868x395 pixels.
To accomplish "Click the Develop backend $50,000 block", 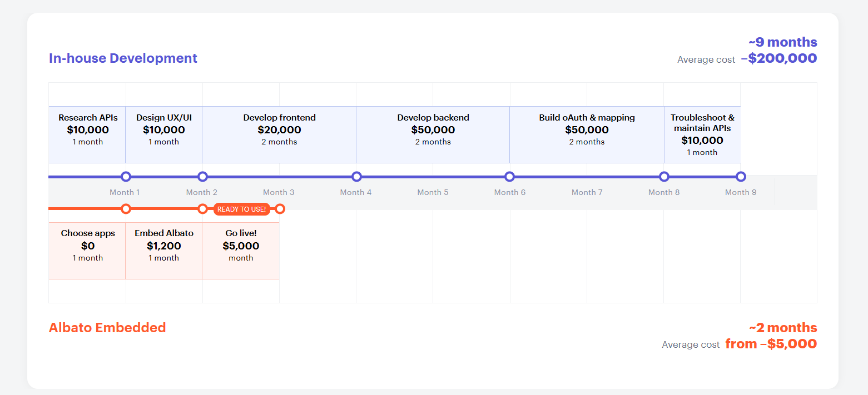I will click(433, 134).
